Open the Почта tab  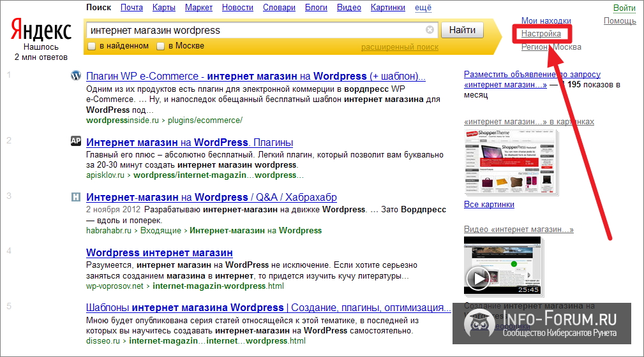(132, 8)
